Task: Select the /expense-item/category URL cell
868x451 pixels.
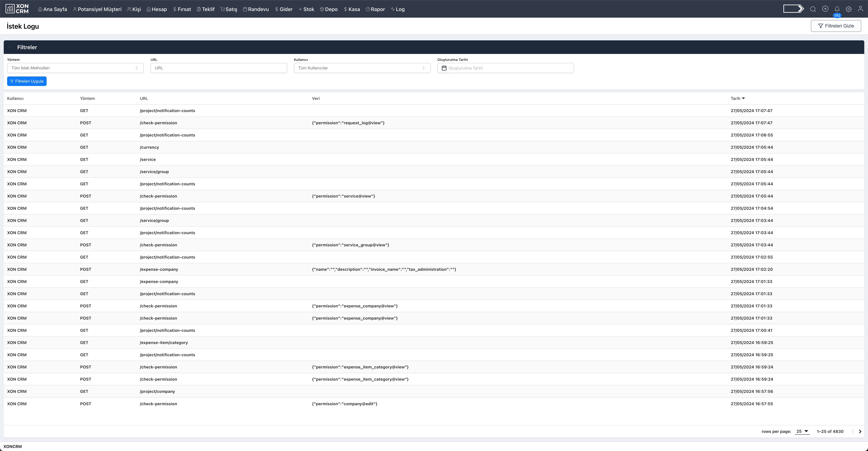Action: [164, 343]
